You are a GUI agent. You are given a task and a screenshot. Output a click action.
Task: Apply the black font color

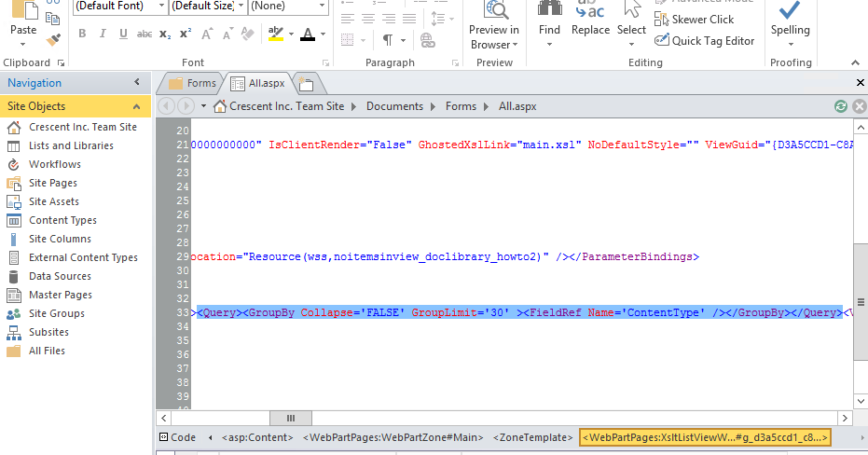pos(308,34)
